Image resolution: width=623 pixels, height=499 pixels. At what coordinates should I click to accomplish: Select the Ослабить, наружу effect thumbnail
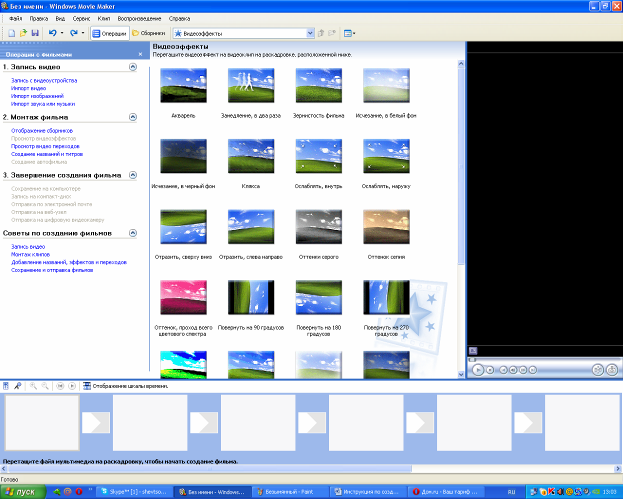click(386, 156)
